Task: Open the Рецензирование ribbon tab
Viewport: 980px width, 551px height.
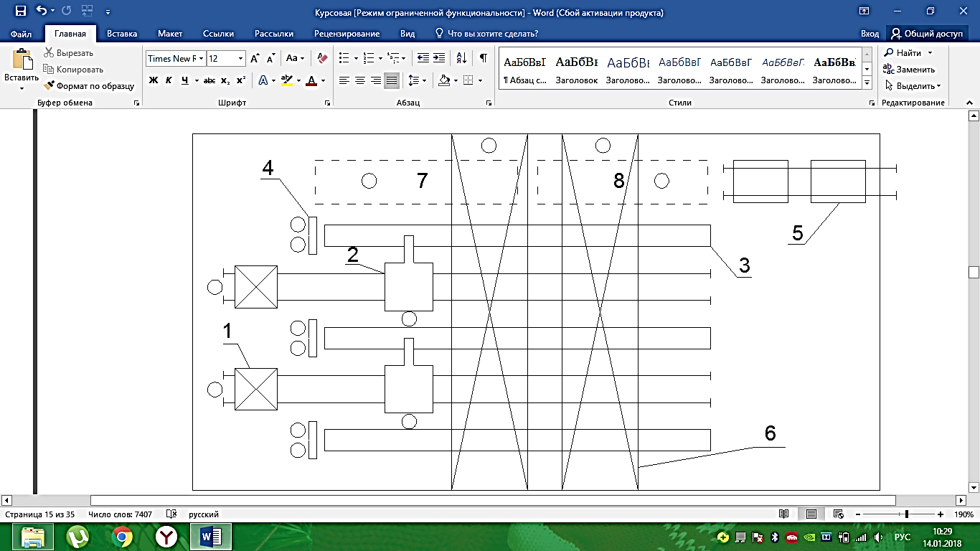Action: 347,34
